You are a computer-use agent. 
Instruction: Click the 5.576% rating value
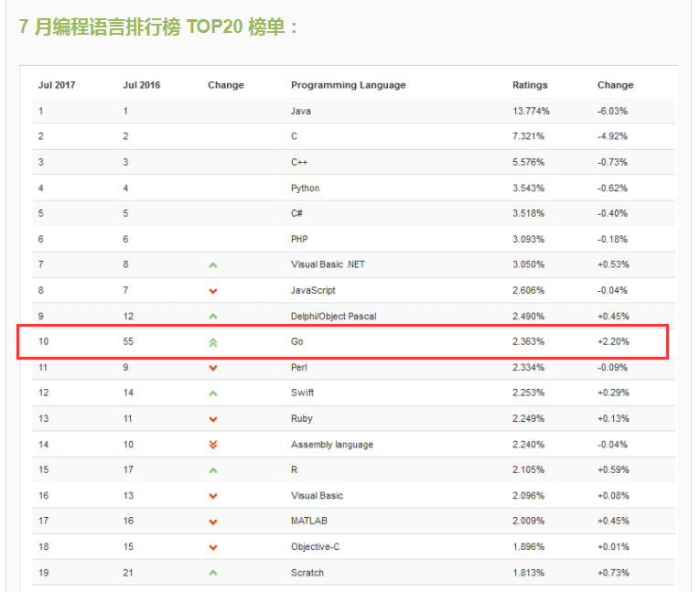(x=528, y=162)
